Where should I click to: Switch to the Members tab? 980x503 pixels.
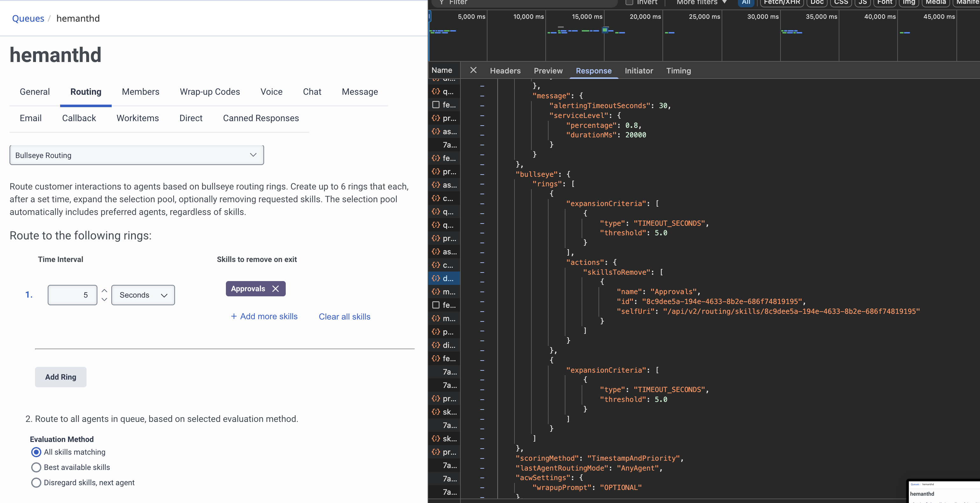click(x=140, y=92)
